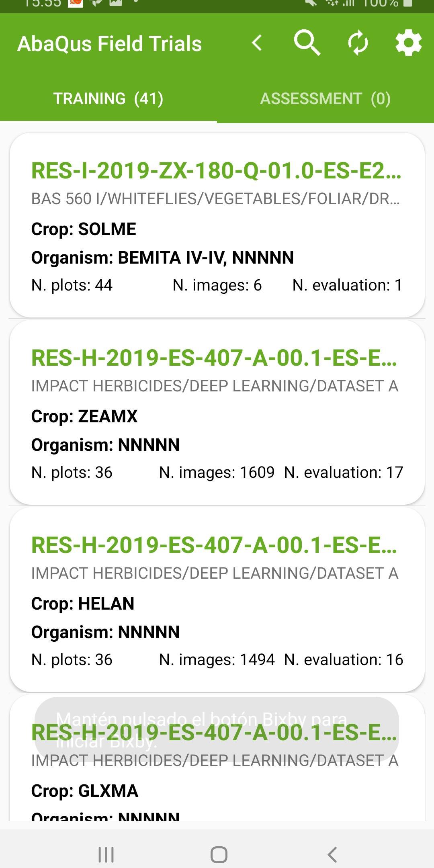
Task: Tap the AbaQus Field Trials title
Action: pyautogui.click(x=109, y=43)
